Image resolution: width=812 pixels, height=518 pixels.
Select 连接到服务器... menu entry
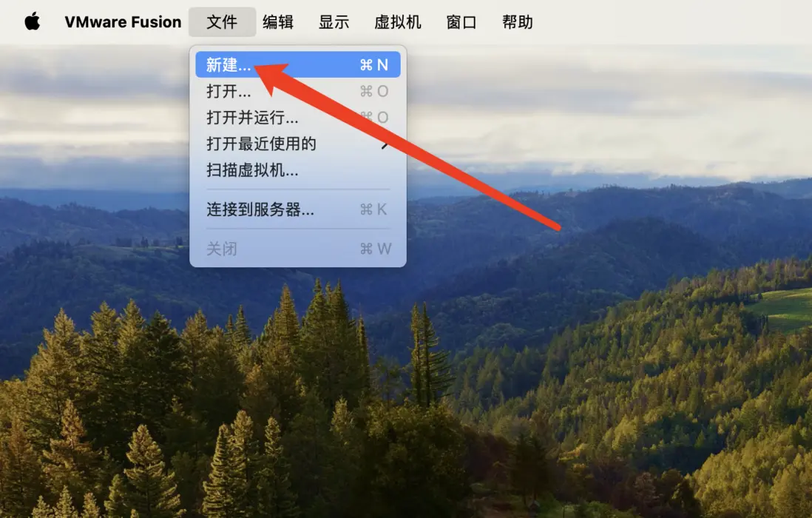click(298, 209)
